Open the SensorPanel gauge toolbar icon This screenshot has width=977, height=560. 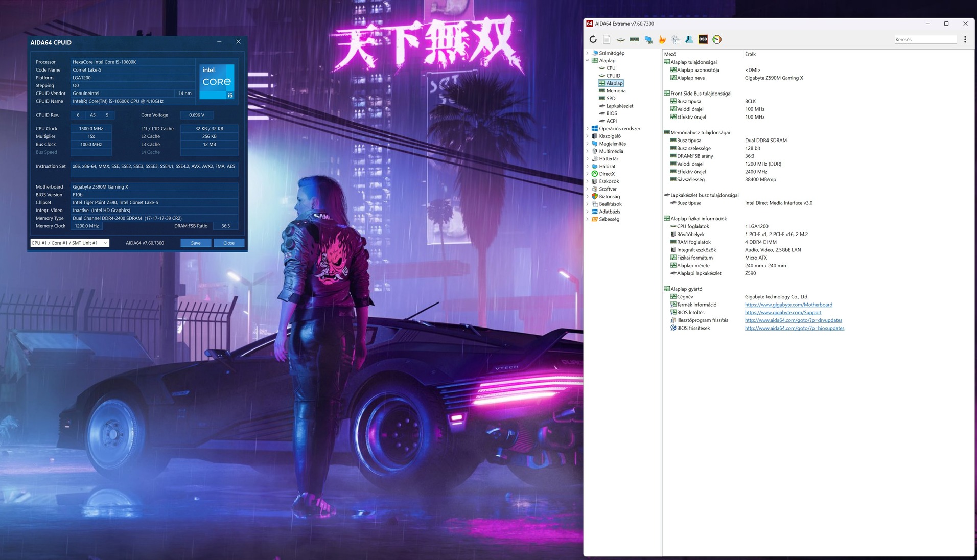point(717,39)
